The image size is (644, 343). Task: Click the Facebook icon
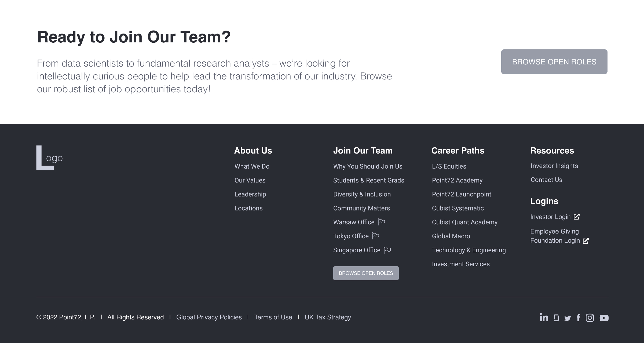coord(579,318)
